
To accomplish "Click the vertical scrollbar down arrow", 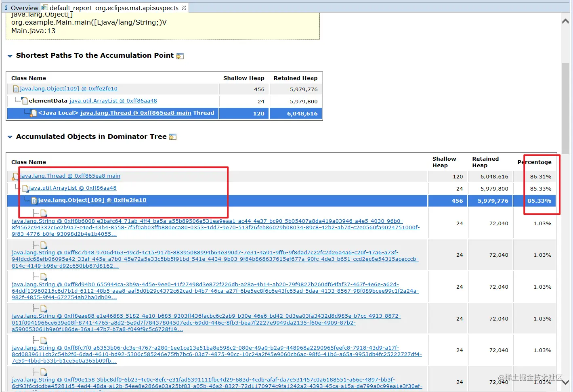I will coord(565,382).
